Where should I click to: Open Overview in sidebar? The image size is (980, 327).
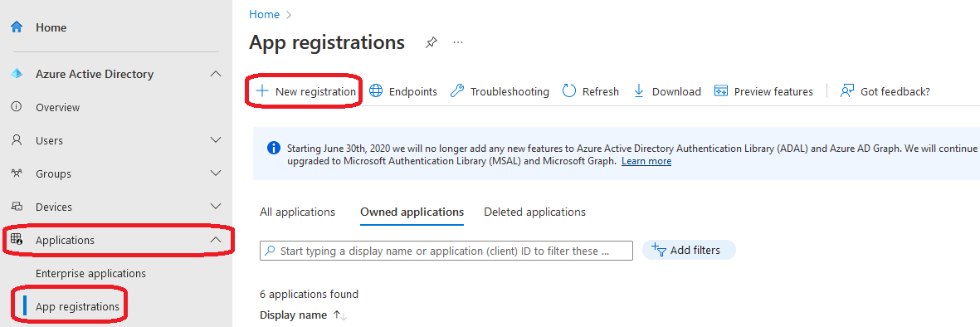point(57,108)
